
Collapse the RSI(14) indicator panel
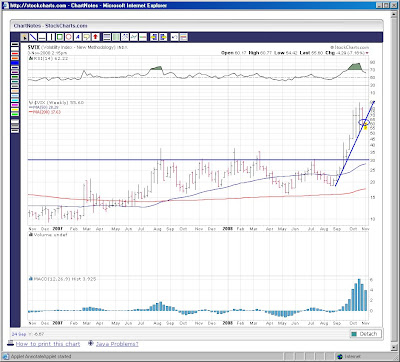point(31,58)
